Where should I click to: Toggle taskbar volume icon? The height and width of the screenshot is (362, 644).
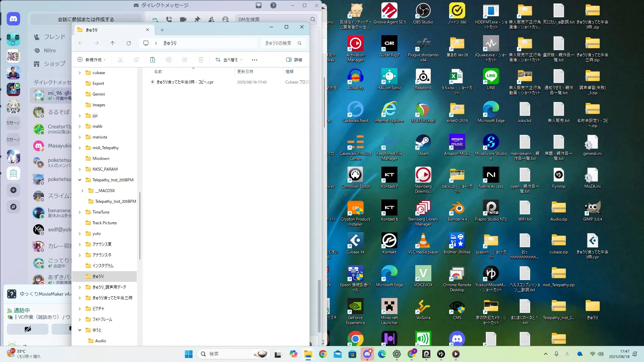coord(601,354)
